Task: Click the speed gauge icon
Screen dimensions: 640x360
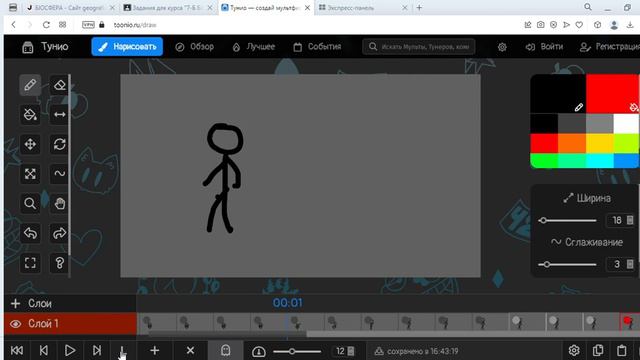Action: coord(259,351)
